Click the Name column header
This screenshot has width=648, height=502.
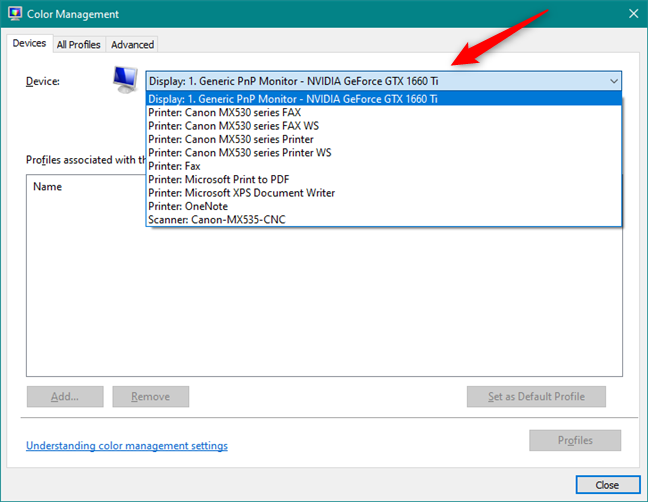[x=48, y=187]
